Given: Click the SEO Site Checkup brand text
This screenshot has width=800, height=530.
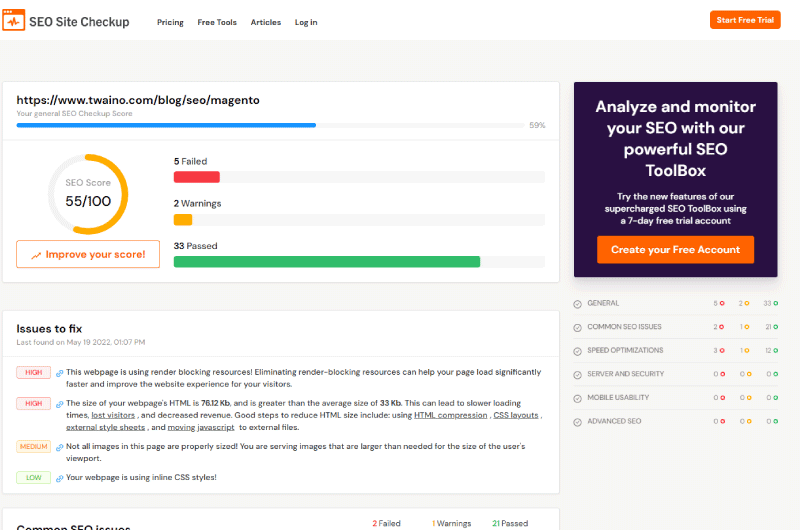Looking at the screenshot, I should [79, 22].
